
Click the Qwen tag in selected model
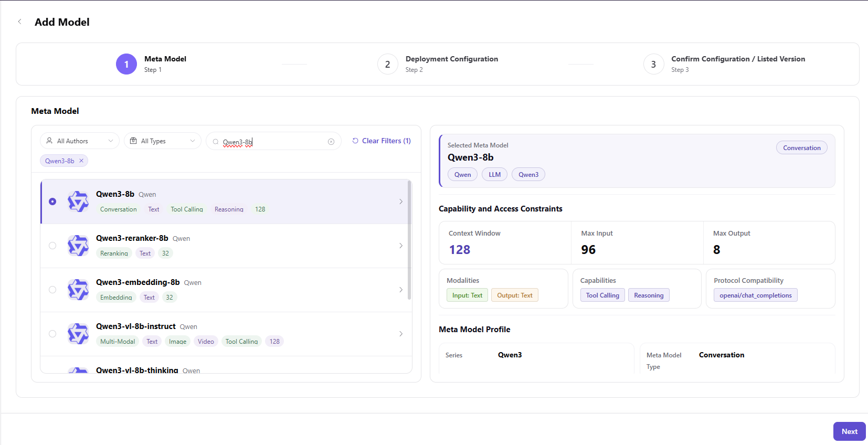click(x=462, y=175)
